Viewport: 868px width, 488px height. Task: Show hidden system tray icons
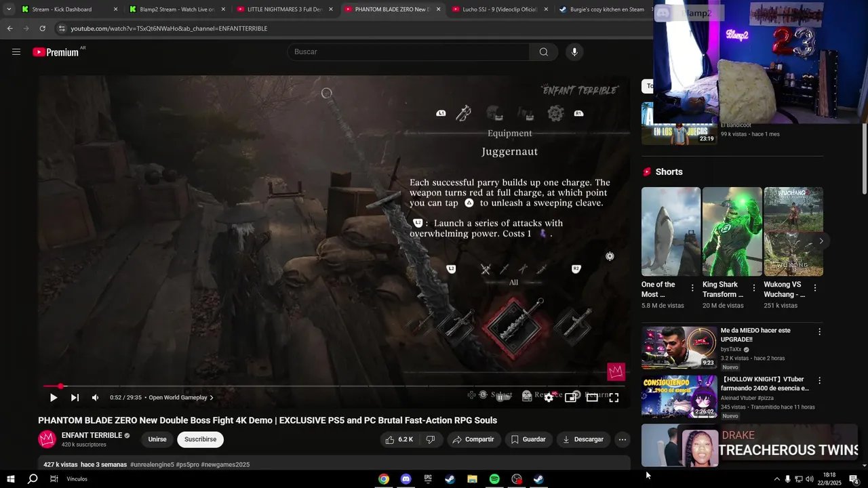click(x=776, y=479)
